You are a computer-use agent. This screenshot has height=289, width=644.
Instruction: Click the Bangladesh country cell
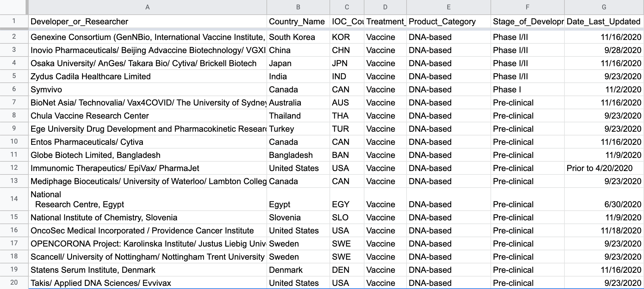coord(290,155)
